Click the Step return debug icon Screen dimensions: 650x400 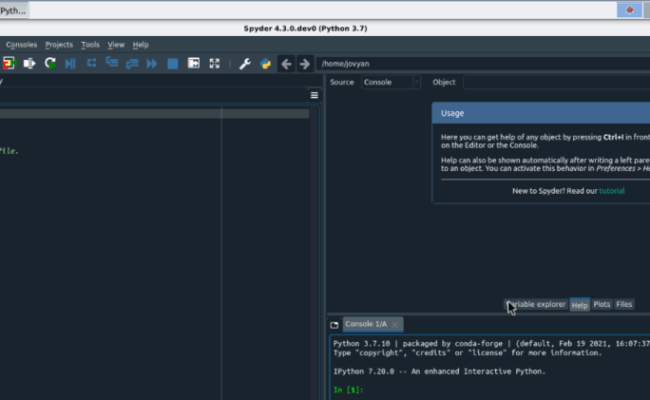[x=132, y=63]
